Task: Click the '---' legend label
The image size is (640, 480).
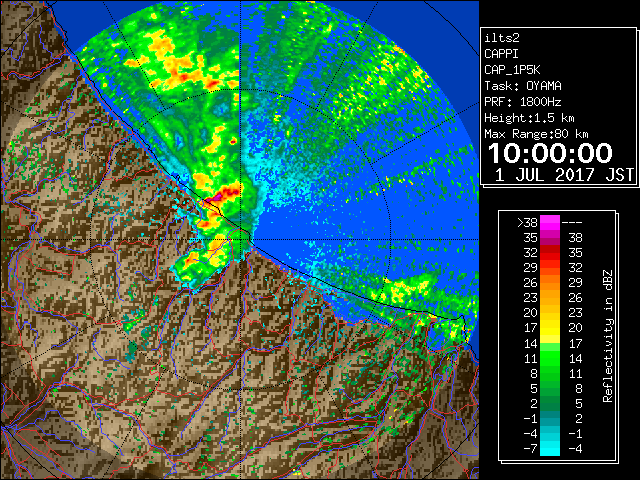Action: [572, 223]
